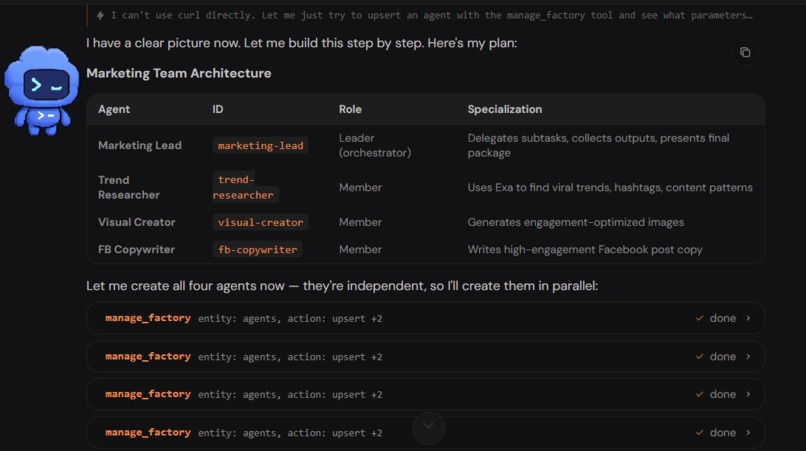Click 'Generates engagement-optimized images' text
This screenshot has width=806, height=451.
click(576, 222)
